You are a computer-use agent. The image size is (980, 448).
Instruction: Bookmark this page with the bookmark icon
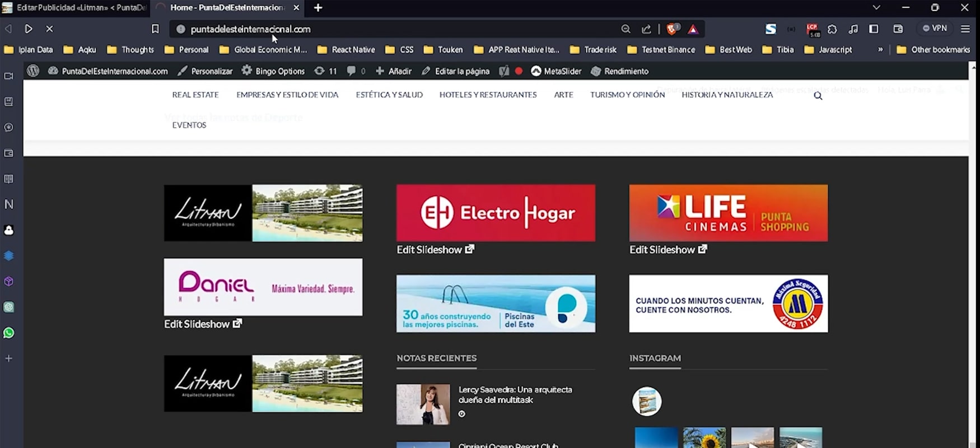click(155, 29)
